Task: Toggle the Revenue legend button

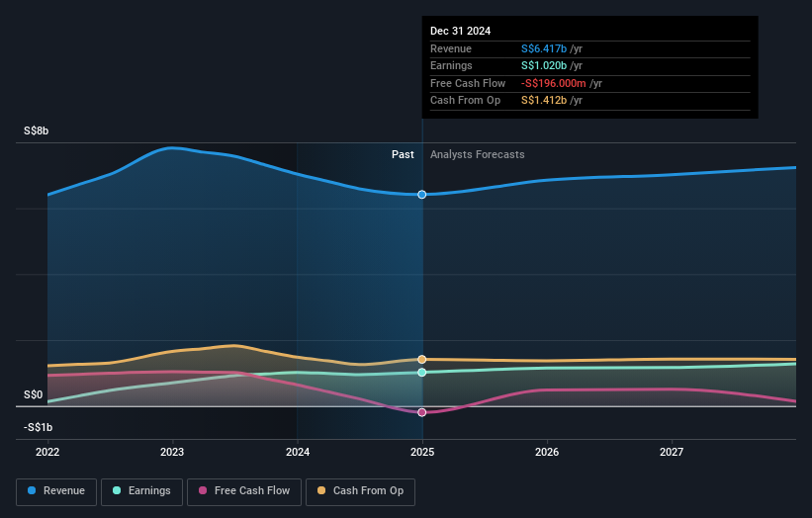Action: point(56,491)
